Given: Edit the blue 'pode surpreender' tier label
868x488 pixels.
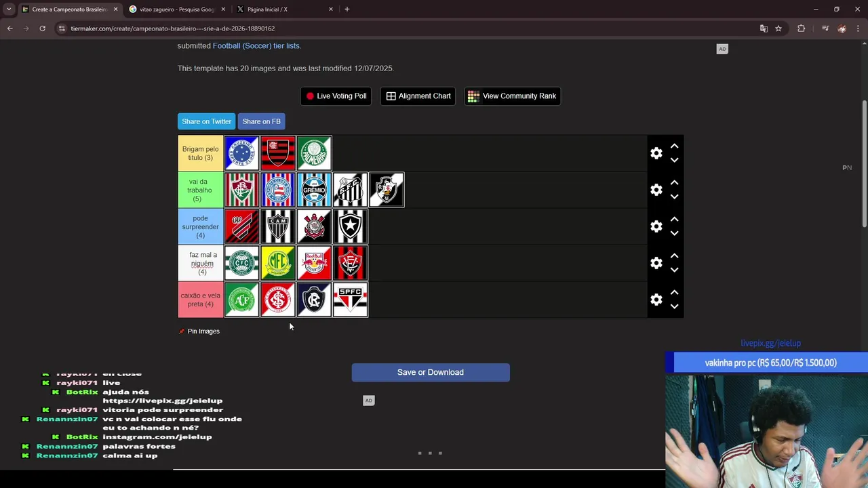Looking at the screenshot, I should [x=200, y=226].
